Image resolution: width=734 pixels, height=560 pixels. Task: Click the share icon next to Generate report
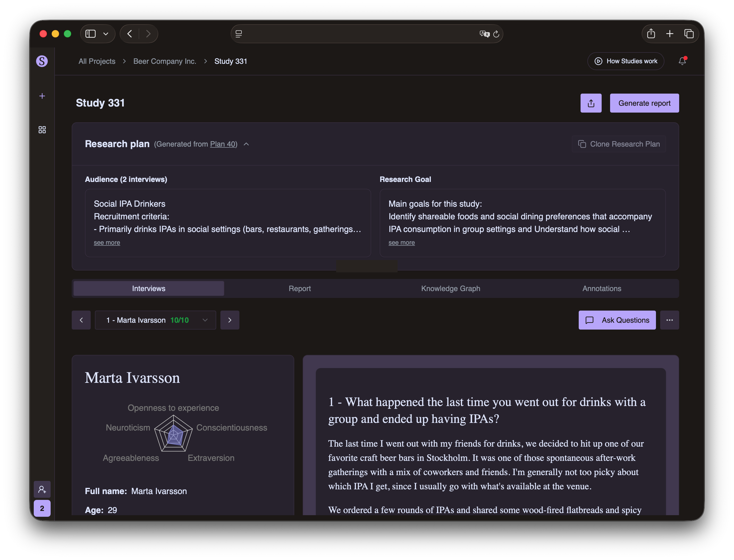(x=591, y=103)
